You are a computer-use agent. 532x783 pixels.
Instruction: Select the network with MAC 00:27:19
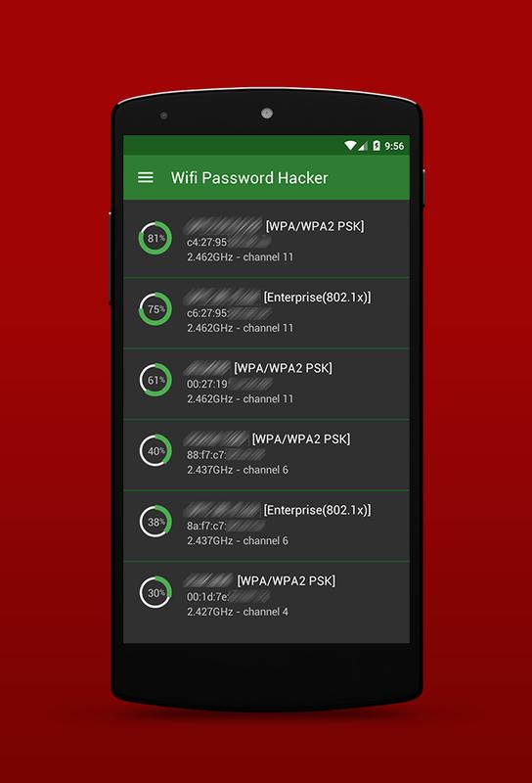coord(267,384)
